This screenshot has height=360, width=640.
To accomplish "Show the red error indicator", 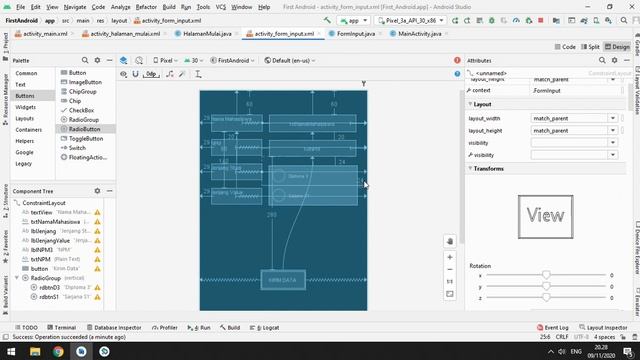I will pyautogui.click(x=457, y=60).
